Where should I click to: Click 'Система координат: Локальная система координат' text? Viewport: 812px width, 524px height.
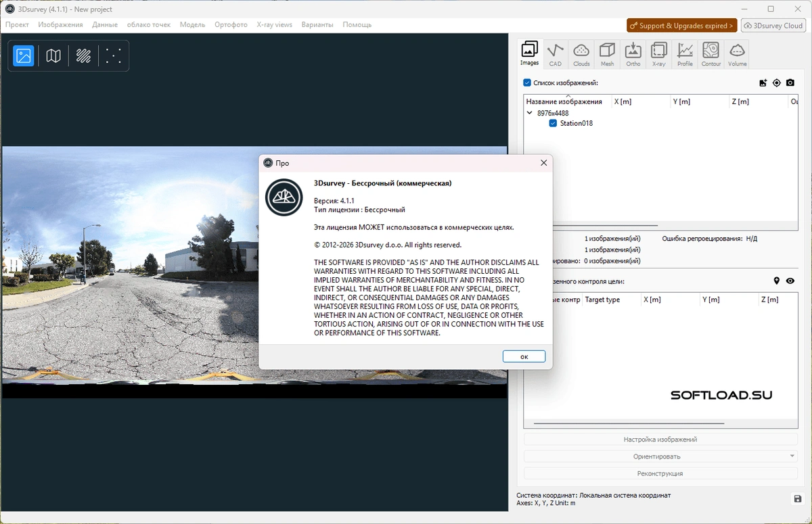point(593,496)
